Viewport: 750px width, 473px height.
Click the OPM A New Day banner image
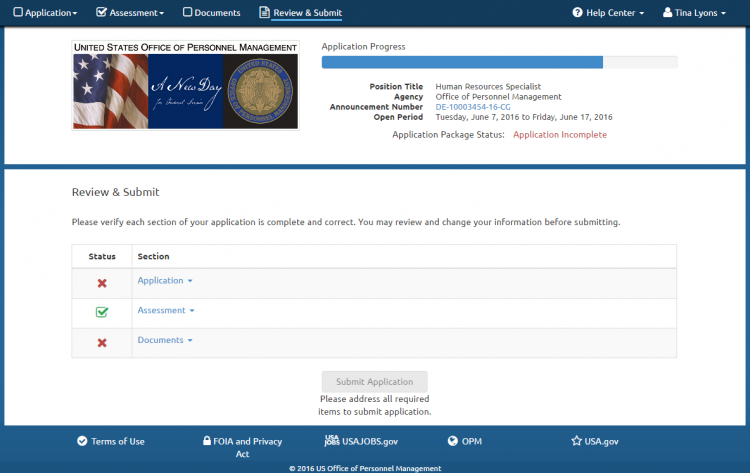[x=186, y=85]
